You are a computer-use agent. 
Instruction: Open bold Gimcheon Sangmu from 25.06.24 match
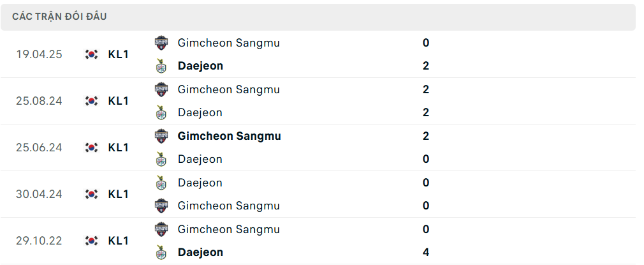click(229, 136)
